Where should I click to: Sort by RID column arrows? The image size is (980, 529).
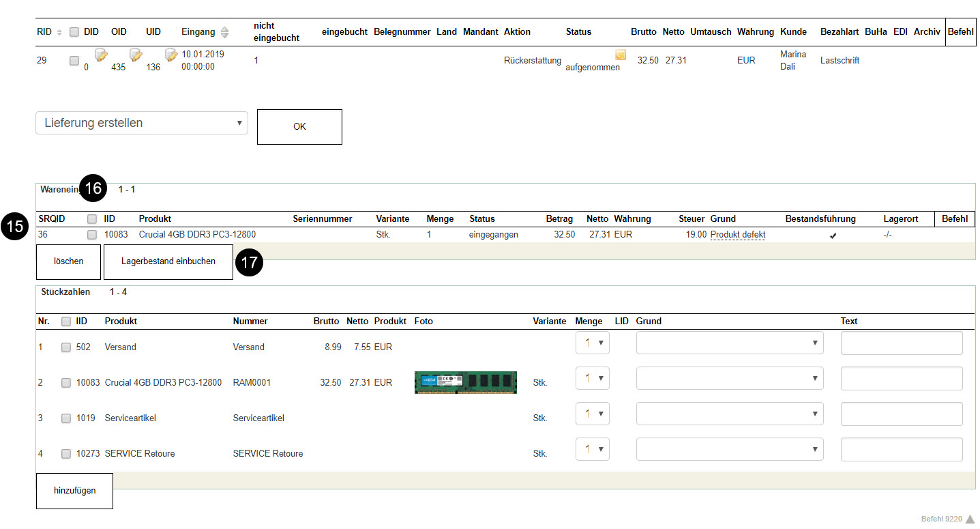click(x=59, y=33)
